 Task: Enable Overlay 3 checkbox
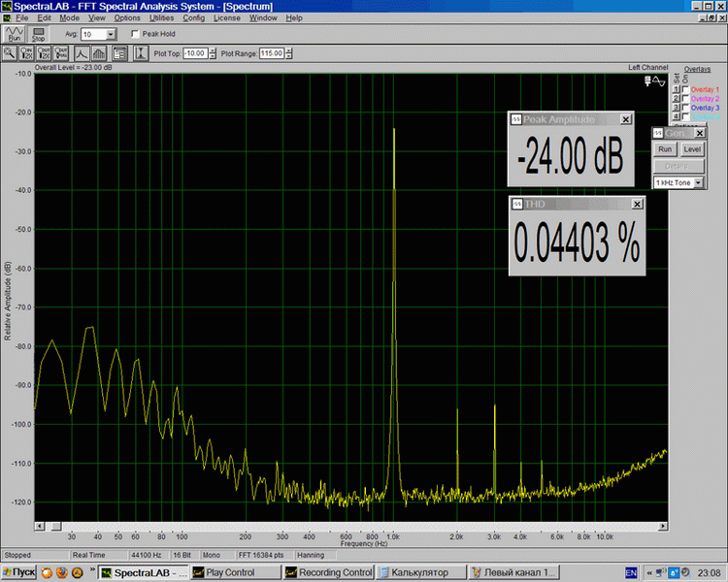tap(687, 108)
